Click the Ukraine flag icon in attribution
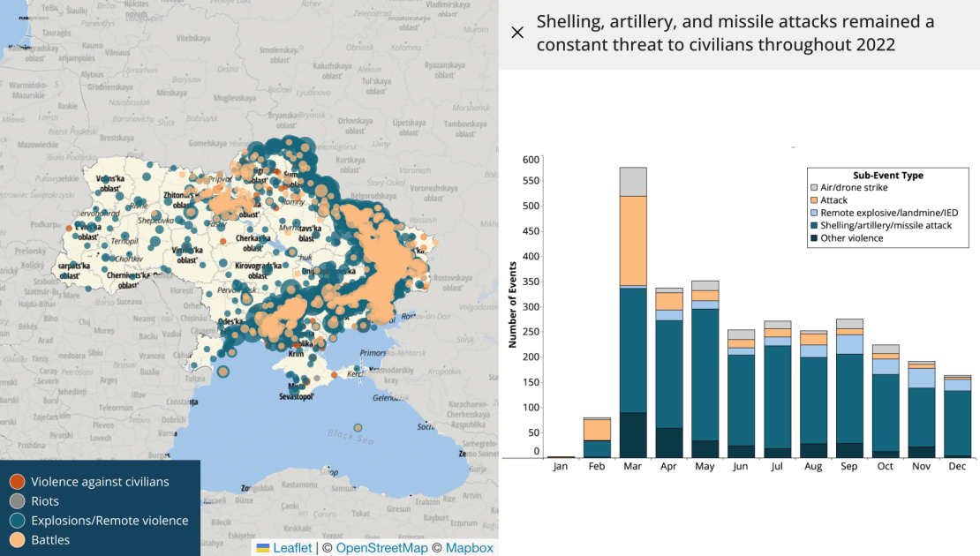This screenshot has height=556, width=980. 262,548
